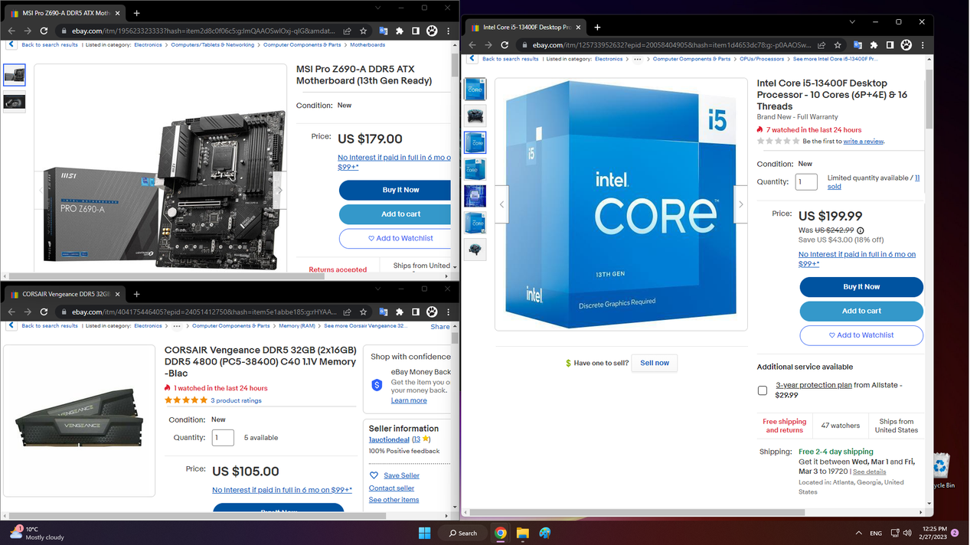Show next Intel processor gallery image
This screenshot has height=545, width=980.
tap(740, 204)
